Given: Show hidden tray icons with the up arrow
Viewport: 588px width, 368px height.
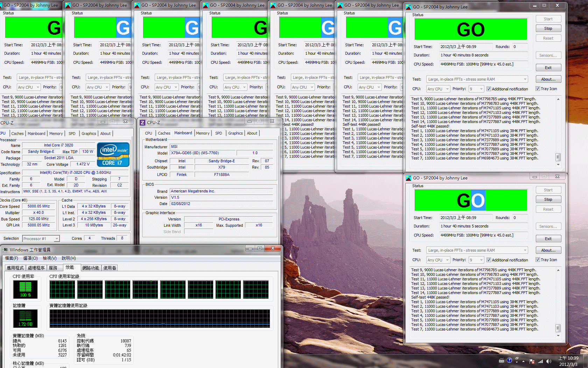Looking at the screenshot, I should [x=524, y=361].
